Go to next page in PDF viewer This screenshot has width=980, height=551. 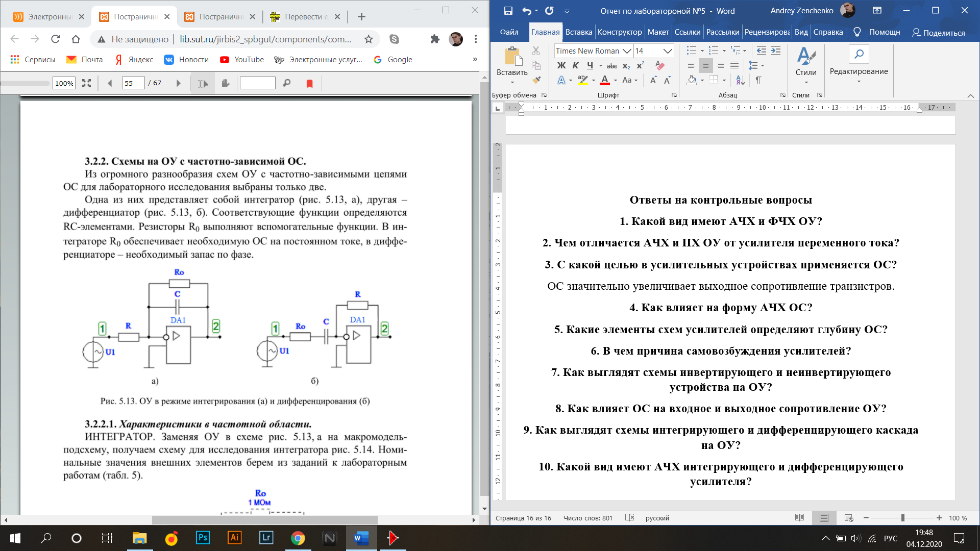click(178, 83)
